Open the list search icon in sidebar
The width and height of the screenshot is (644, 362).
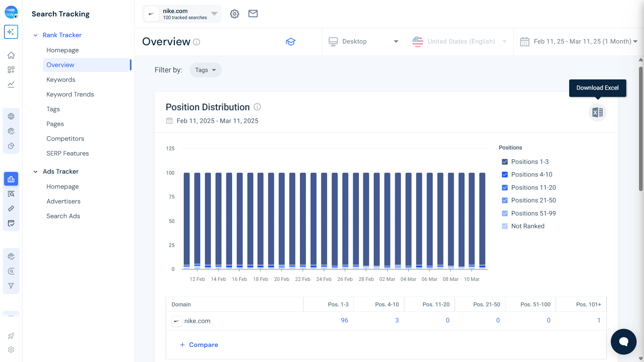11,194
